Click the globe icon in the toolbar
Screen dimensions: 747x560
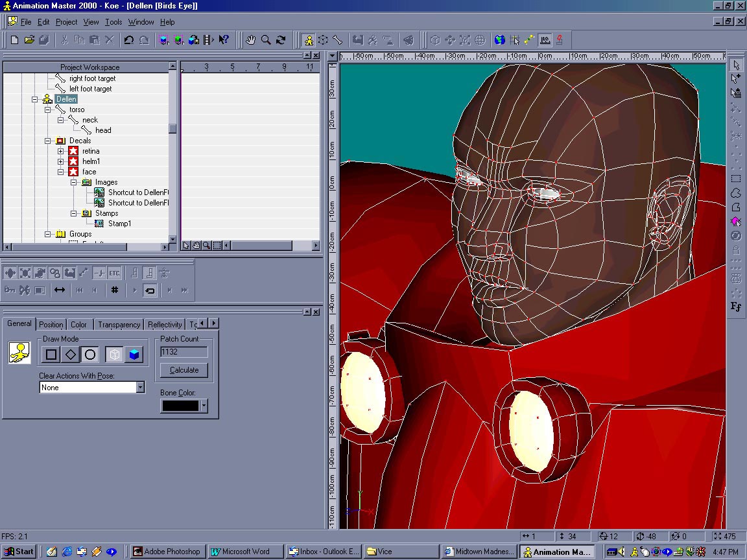[x=500, y=40]
